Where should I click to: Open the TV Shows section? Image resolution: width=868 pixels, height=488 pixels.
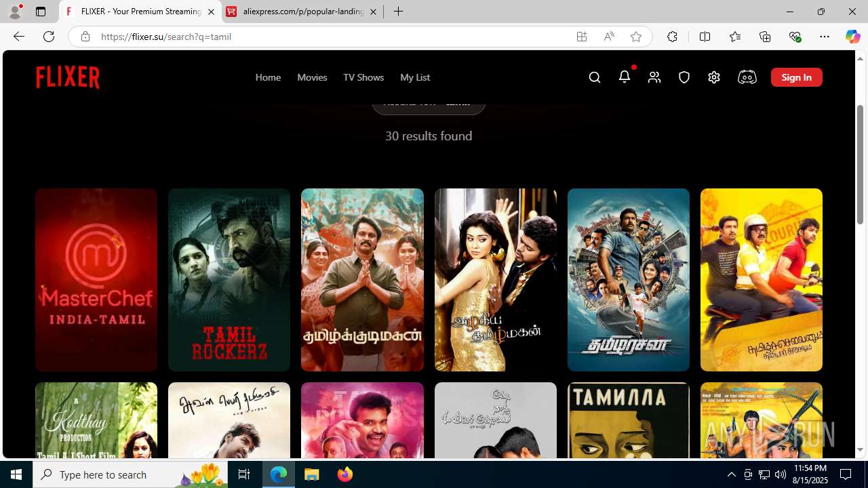(x=363, y=77)
